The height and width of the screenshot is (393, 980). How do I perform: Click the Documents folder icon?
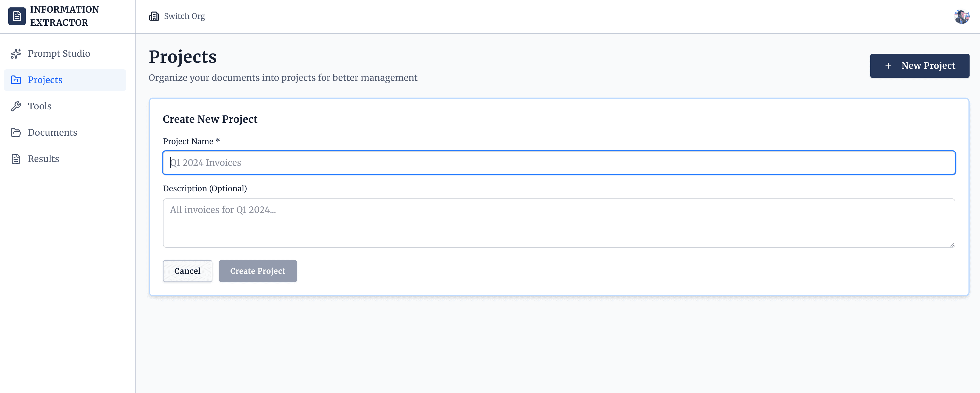pyautogui.click(x=16, y=132)
